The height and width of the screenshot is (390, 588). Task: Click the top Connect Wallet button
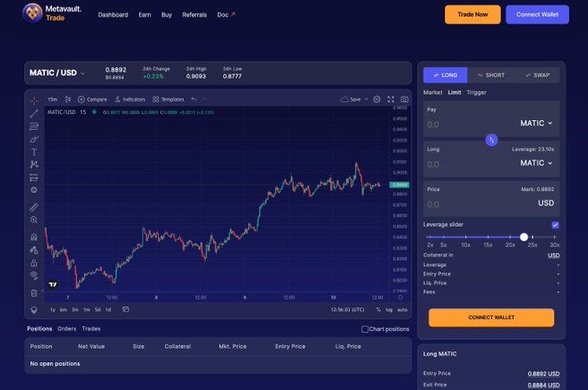pos(537,14)
